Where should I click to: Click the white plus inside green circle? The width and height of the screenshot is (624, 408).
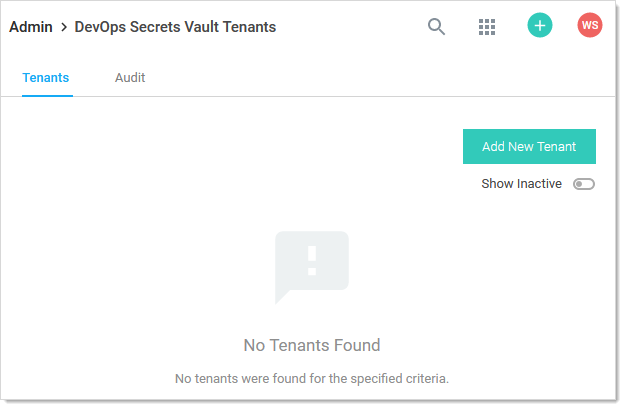tap(540, 25)
